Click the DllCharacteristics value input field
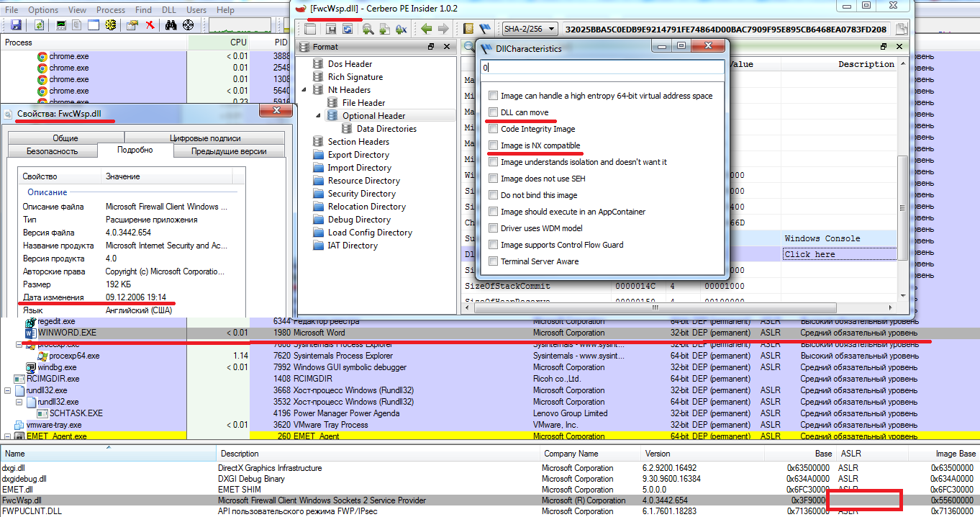980x517 pixels. (602, 67)
